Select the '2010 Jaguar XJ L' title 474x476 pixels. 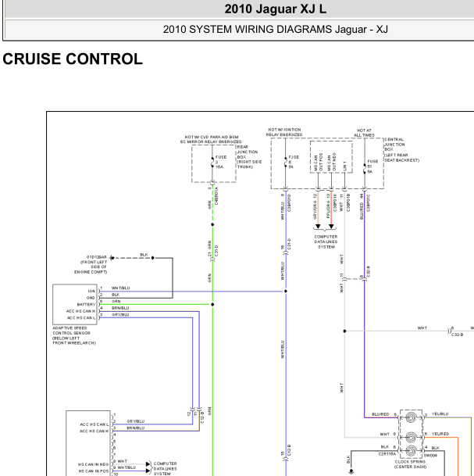[x=276, y=9]
